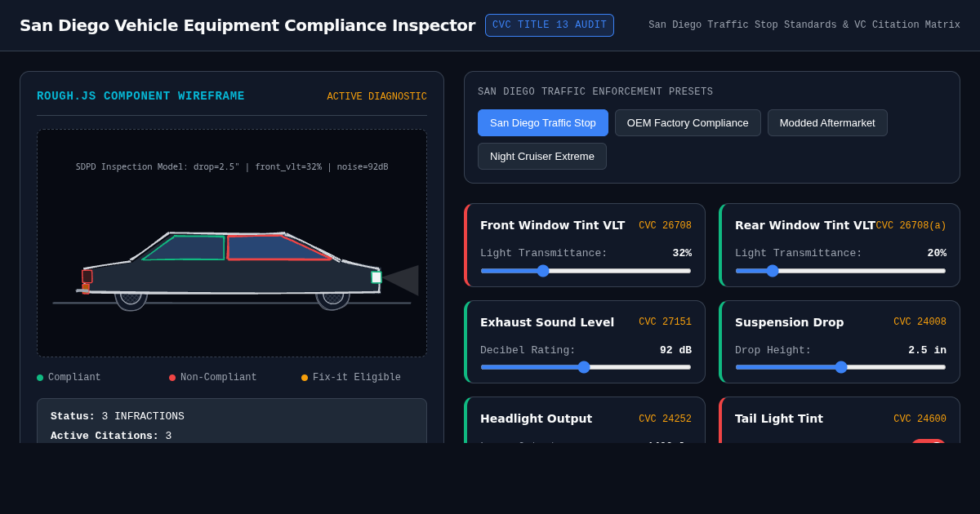Click the orange Fix-it Eligible legend dot
980x514 pixels.
click(x=305, y=378)
